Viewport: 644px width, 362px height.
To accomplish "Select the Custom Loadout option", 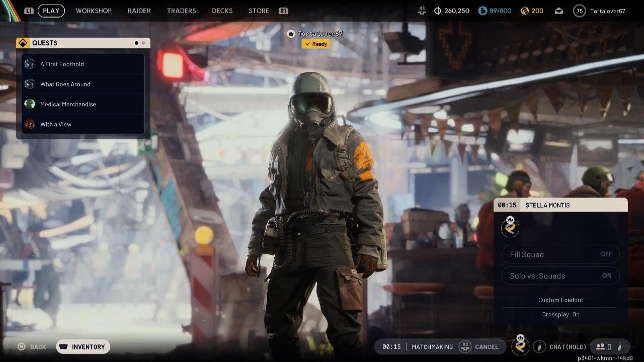I will point(560,300).
